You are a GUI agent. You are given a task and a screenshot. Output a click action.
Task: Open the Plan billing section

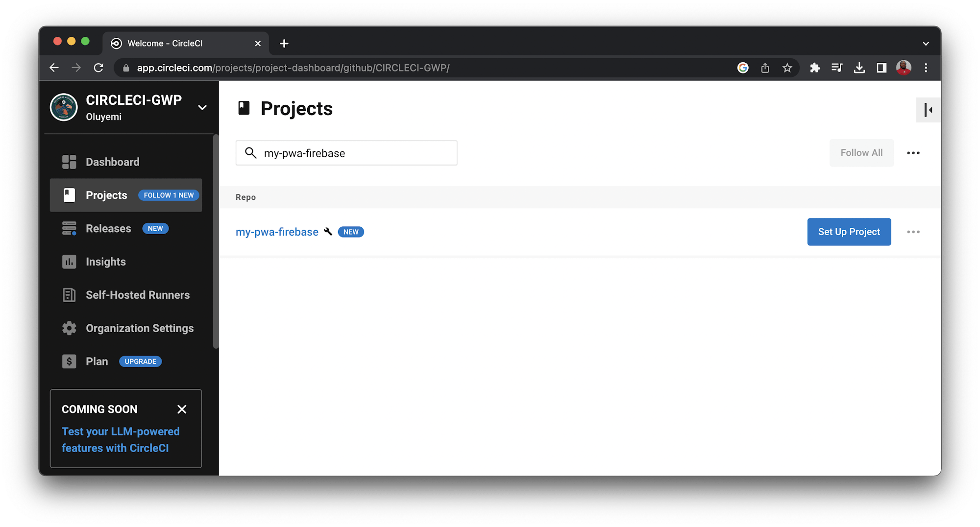69,361
